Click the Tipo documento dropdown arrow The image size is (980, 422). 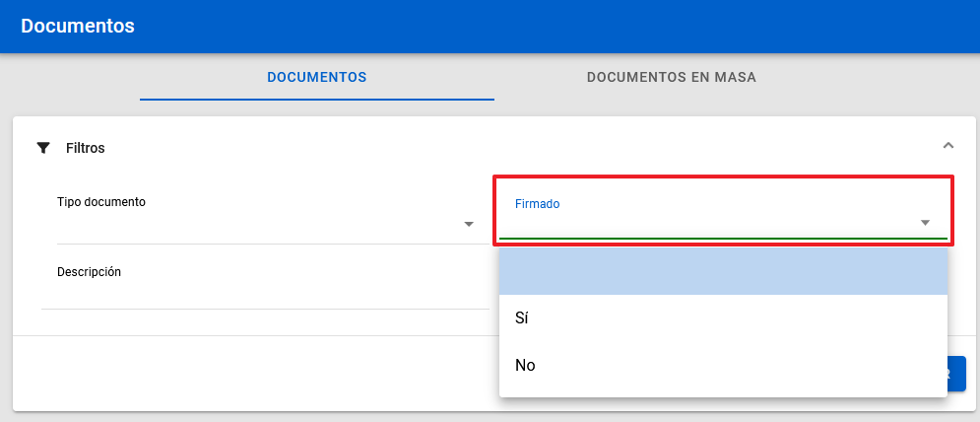point(469,225)
